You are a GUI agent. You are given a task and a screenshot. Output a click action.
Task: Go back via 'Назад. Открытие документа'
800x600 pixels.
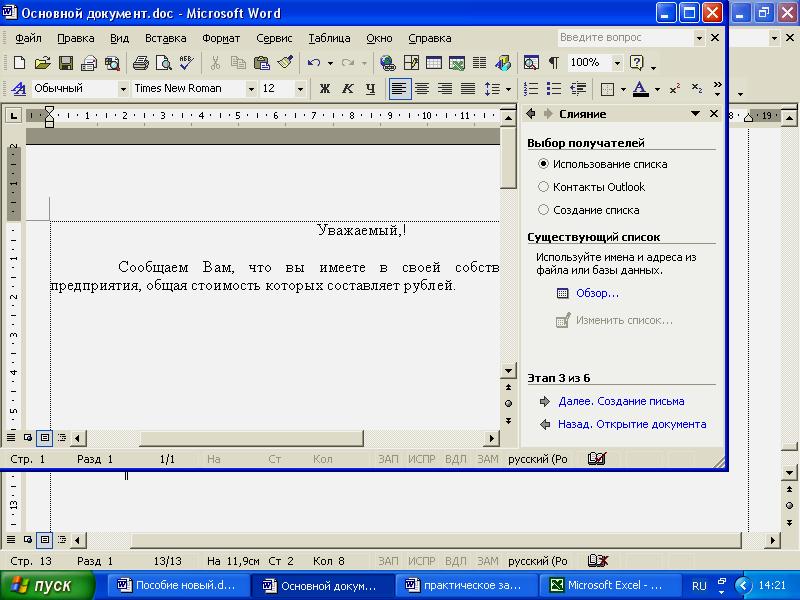[632, 424]
